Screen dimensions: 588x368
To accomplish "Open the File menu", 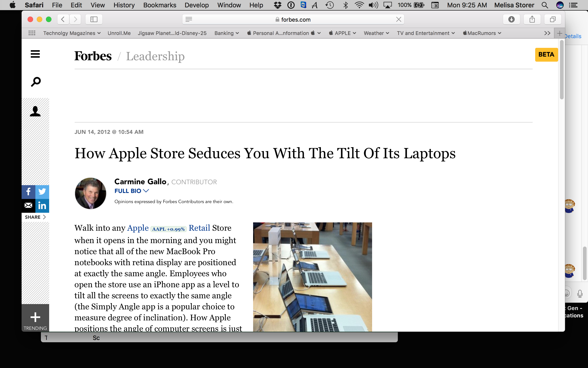I will click(x=57, y=5).
